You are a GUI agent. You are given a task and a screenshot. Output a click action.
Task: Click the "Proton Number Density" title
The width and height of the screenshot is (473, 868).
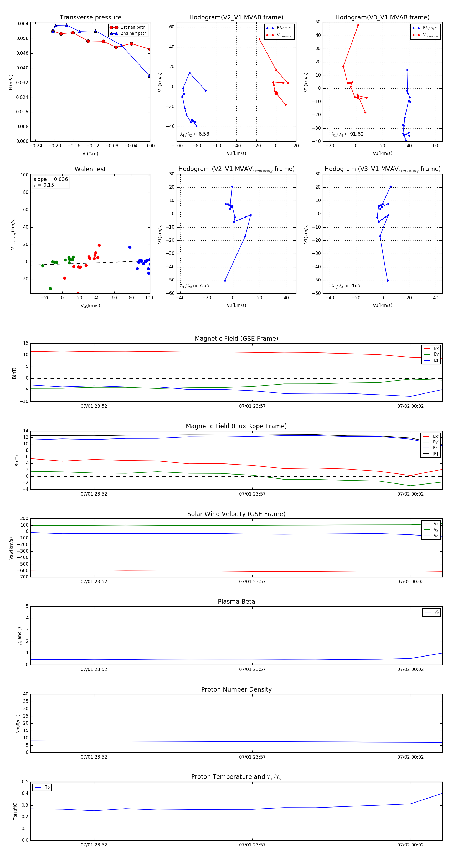(236, 689)
